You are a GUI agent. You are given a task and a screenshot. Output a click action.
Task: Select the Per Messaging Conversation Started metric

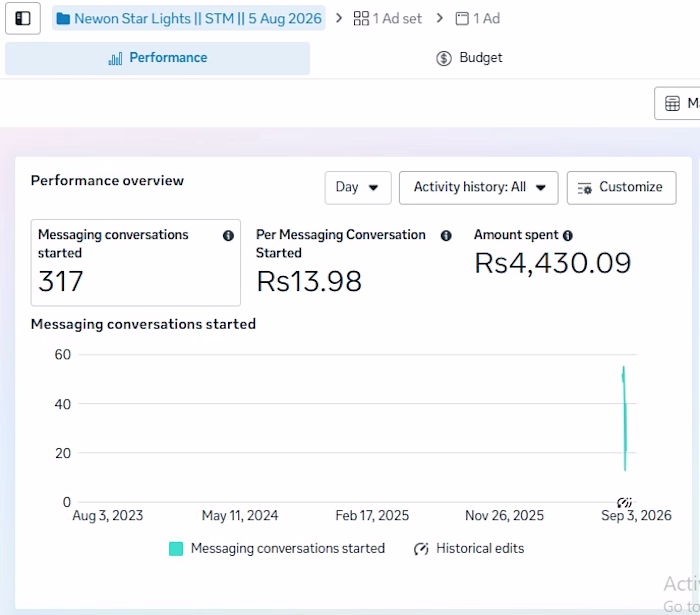[353, 262]
